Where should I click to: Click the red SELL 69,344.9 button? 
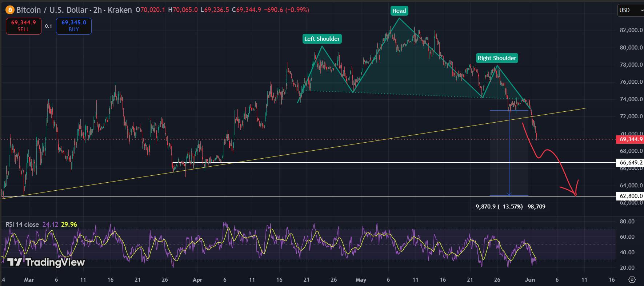pyautogui.click(x=24, y=26)
